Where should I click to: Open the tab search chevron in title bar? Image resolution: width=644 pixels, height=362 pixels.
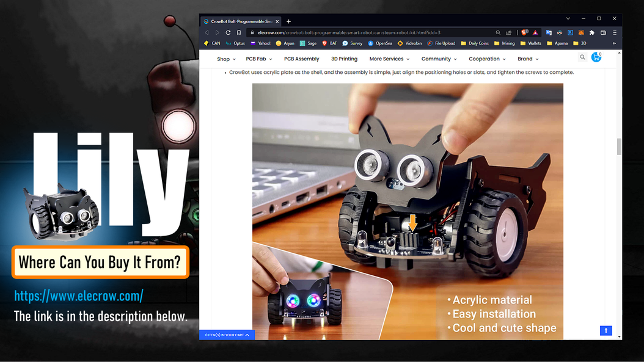tap(568, 18)
